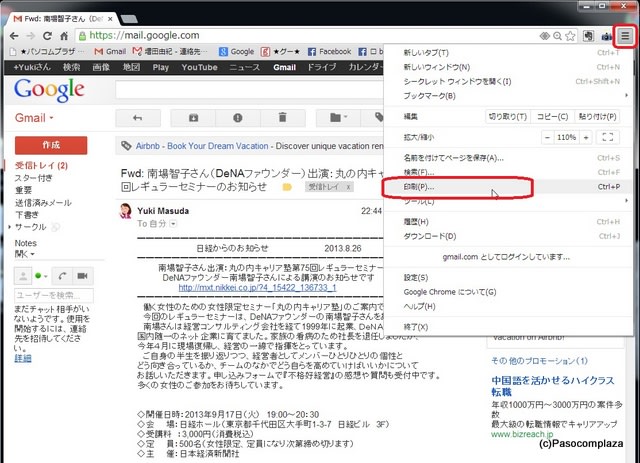Click ドライブ in the Google black bar

point(322,67)
